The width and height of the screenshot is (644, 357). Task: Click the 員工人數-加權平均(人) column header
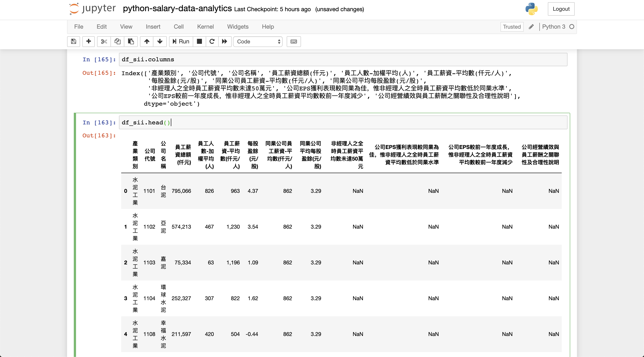pyautogui.click(x=206, y=155)
